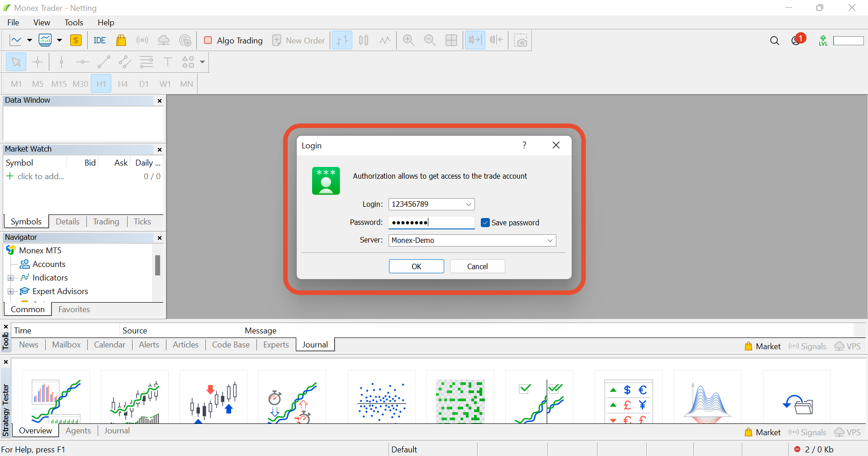This screenshot has height=456, width=868.
Task: Toggle the Save password checkbox
Action: (x=485, y=223)
